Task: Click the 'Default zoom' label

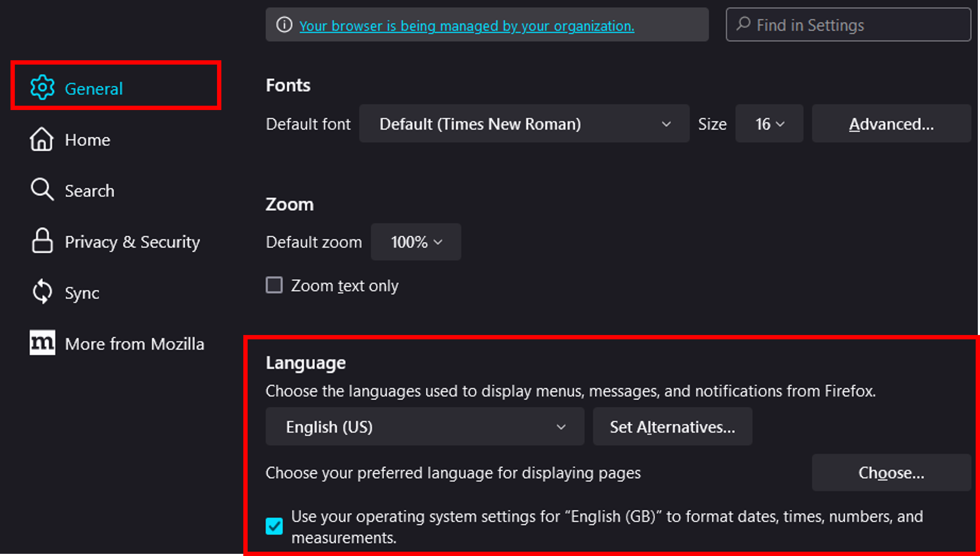Action: click(314, 242)
